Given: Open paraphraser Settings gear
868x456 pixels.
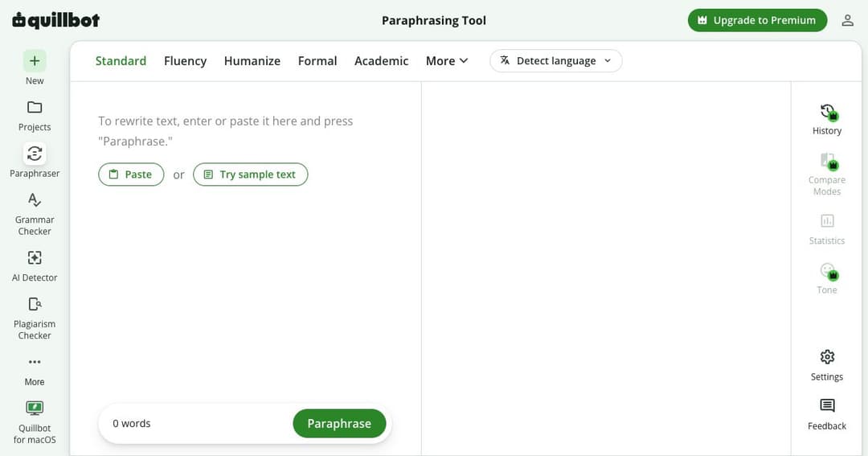Looking at the screenshot, I should [x=827, y=365].
